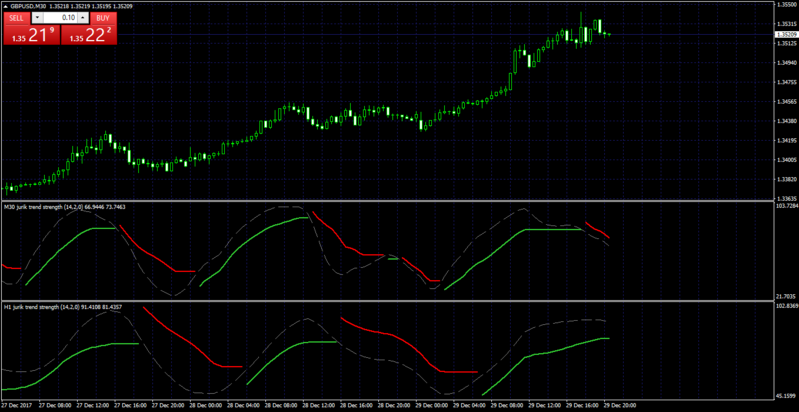
Task: Click the 1.34940 price axis label
Action: pyautogui.click(x=785, y=63)
